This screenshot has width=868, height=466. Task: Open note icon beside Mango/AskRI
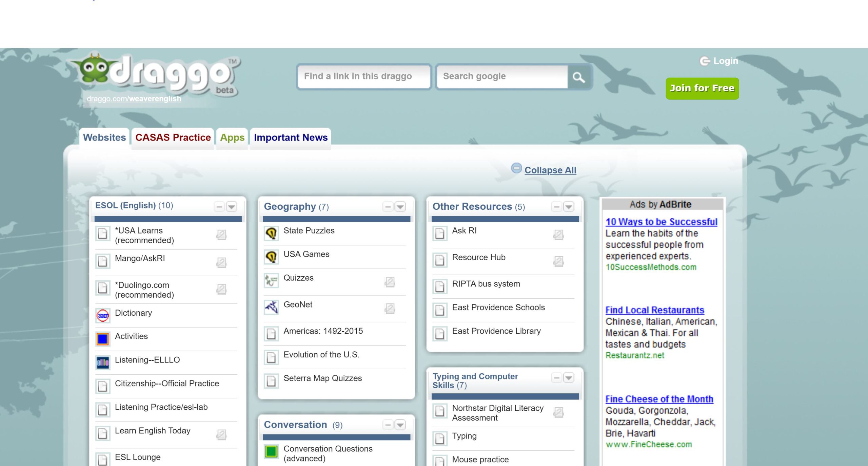click(x=221, y=262)
